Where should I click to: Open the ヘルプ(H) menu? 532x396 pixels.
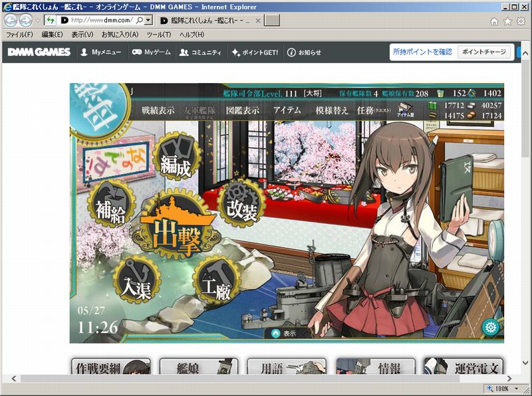pos(192,35)
